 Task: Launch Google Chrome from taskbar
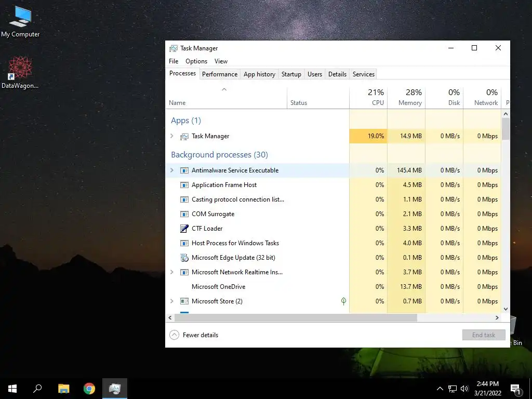tap(89, 389)
